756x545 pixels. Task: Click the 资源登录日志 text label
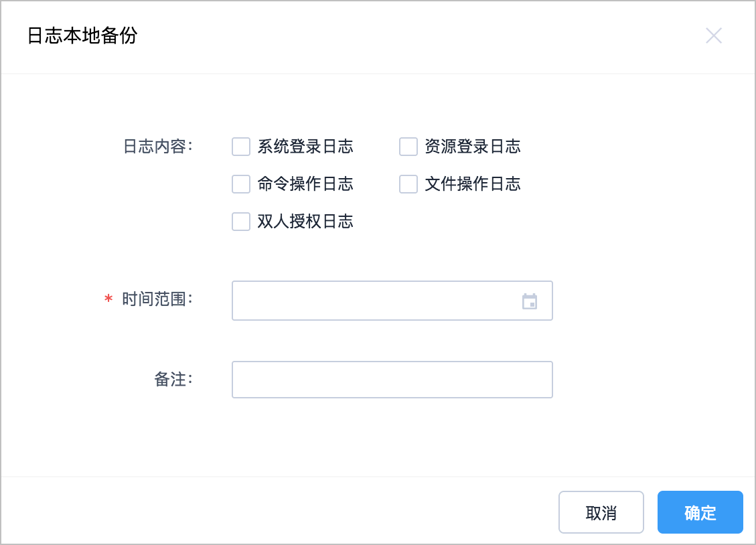point(473,147)
